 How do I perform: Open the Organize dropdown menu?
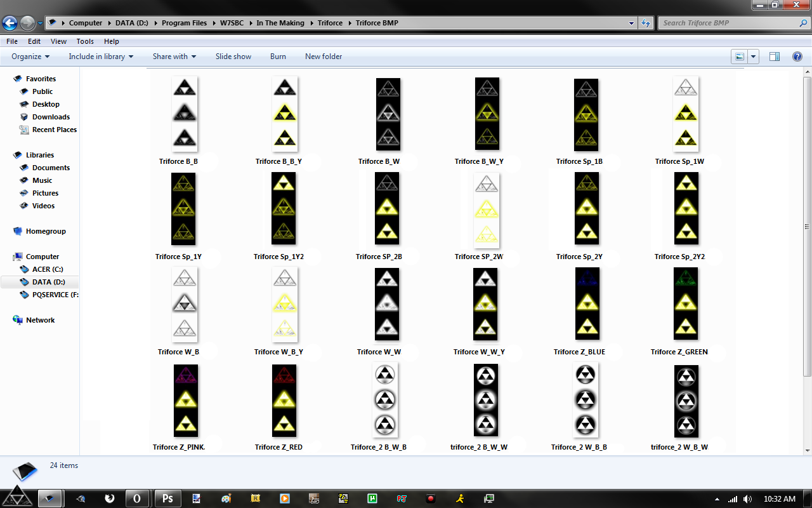point(29,56)
